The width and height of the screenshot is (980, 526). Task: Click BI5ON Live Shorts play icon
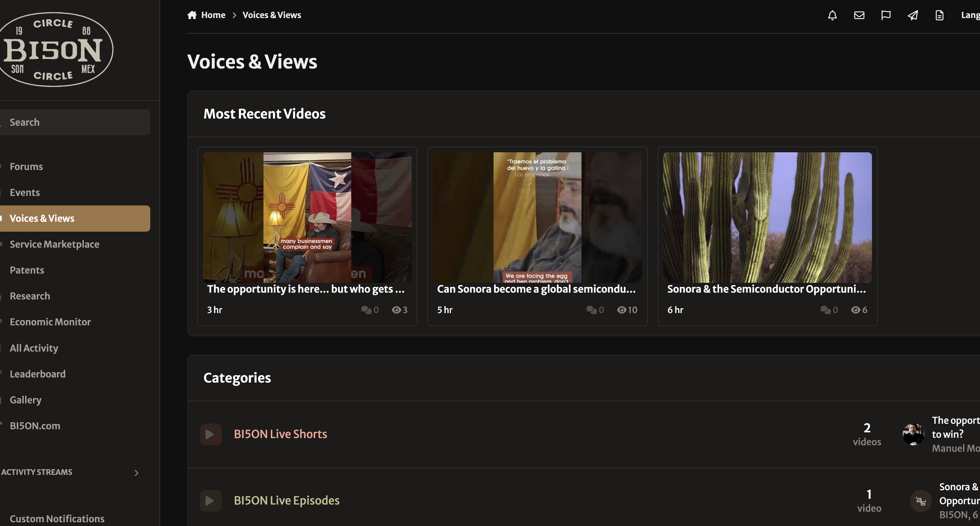click(210, 434)
